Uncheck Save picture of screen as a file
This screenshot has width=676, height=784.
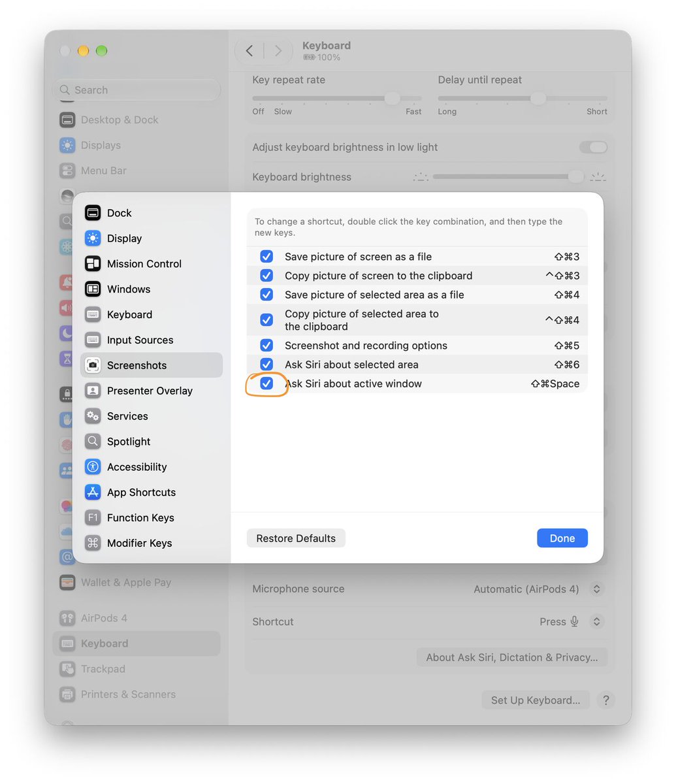click(x=266, y=257)
